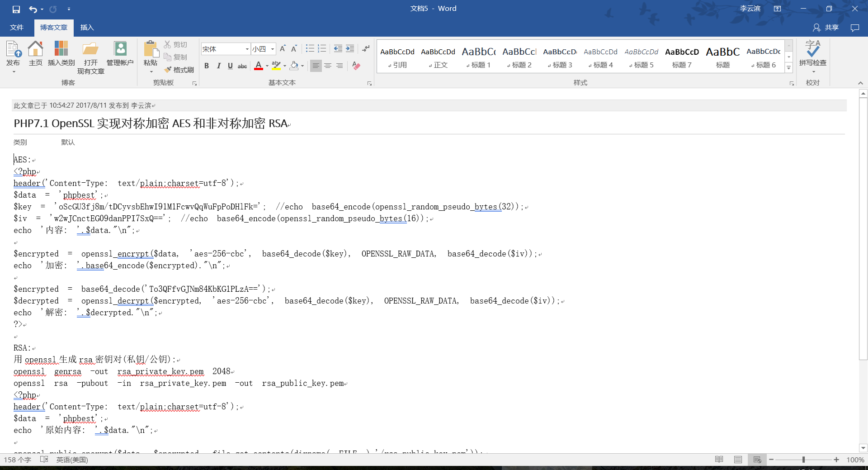Open font color dropdown arrow
This screenshot has height=470, width=868.
click(267, 66)
